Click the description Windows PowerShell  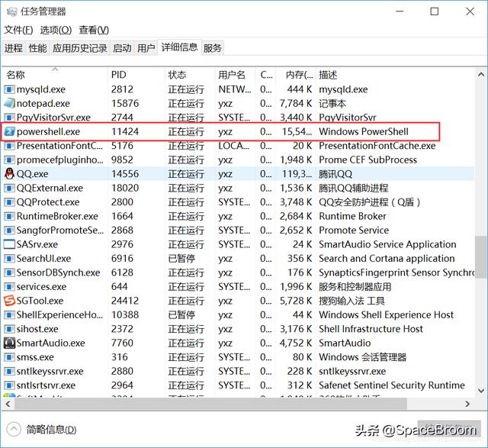click(364, 132)
